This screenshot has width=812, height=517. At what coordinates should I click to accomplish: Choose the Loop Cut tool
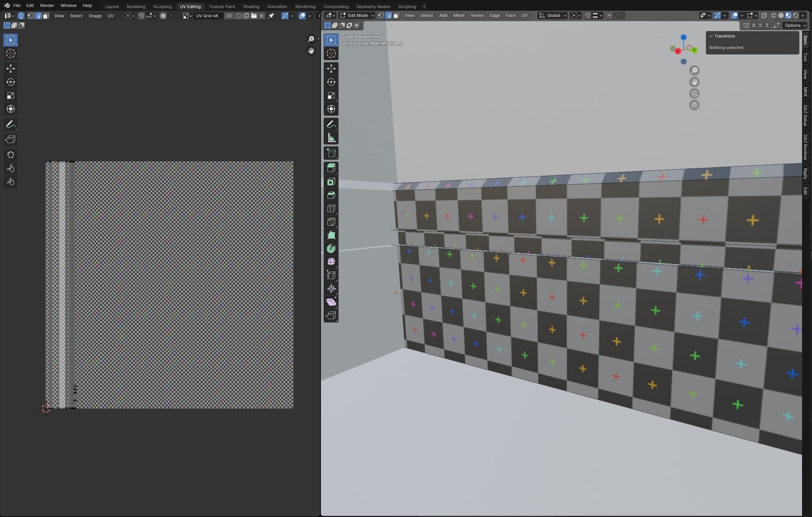[331, 208]
